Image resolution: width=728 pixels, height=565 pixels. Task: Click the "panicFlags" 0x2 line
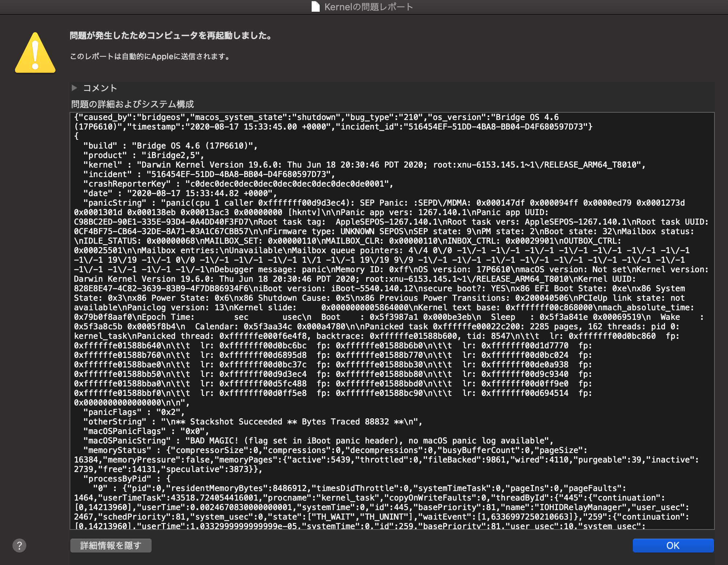tap(134, 412)
